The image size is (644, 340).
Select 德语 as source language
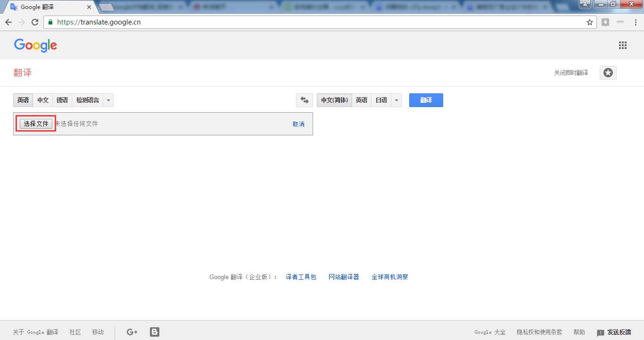click(62, 100)
